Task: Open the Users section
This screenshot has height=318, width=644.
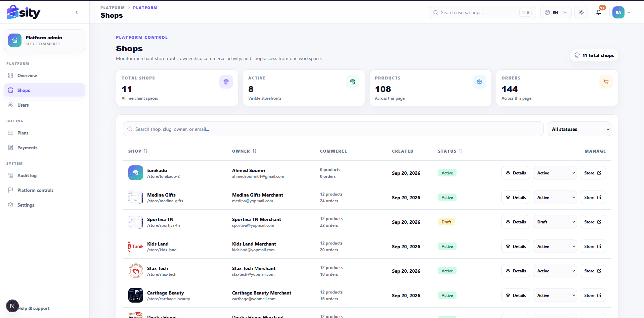Action: click(44, 105)
